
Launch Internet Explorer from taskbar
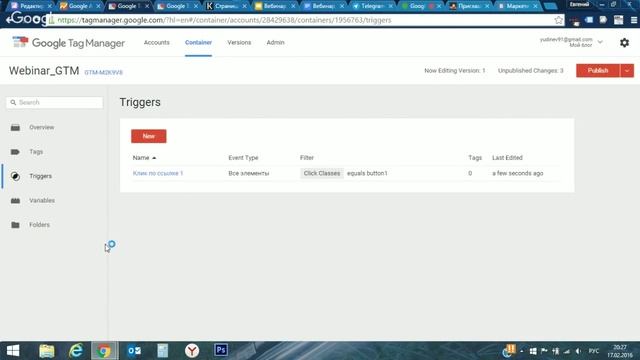pyautogui.click(x=76, y=351)
